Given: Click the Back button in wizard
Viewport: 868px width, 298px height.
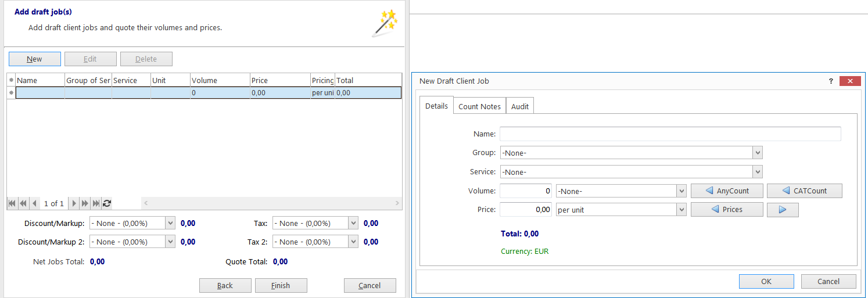Looking at the screenshot, I should [225, 285].
